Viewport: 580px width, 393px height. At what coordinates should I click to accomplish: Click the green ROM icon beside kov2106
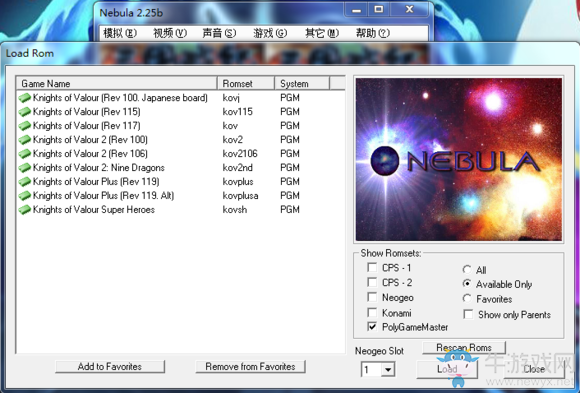tap(25, 154)
